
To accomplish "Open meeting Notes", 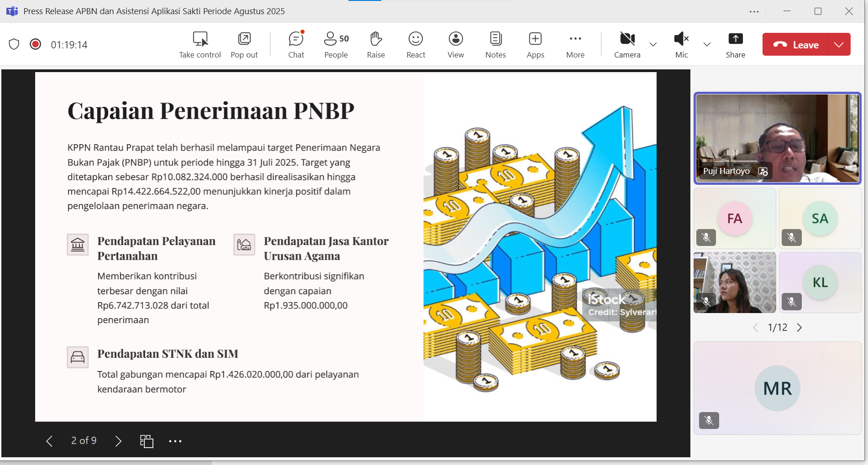I will click(495, 45).
